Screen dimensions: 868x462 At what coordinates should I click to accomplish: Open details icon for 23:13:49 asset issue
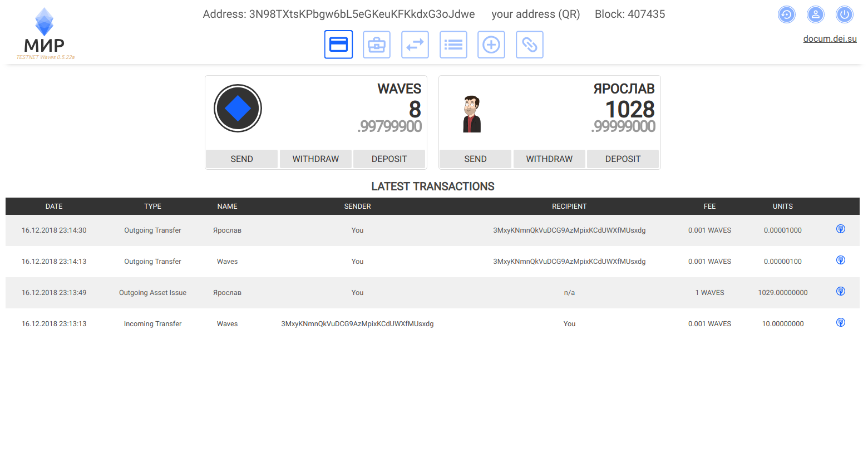click(x=841, y=291)
